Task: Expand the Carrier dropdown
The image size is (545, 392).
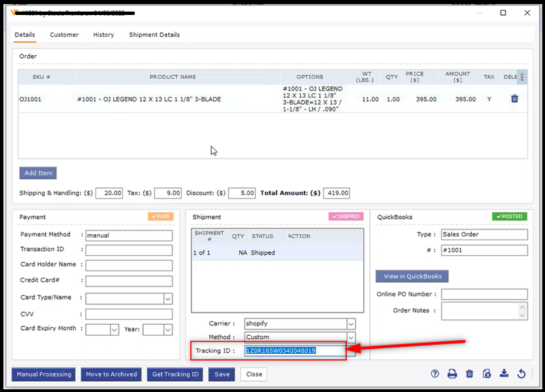Action: [x=351, y=324]
